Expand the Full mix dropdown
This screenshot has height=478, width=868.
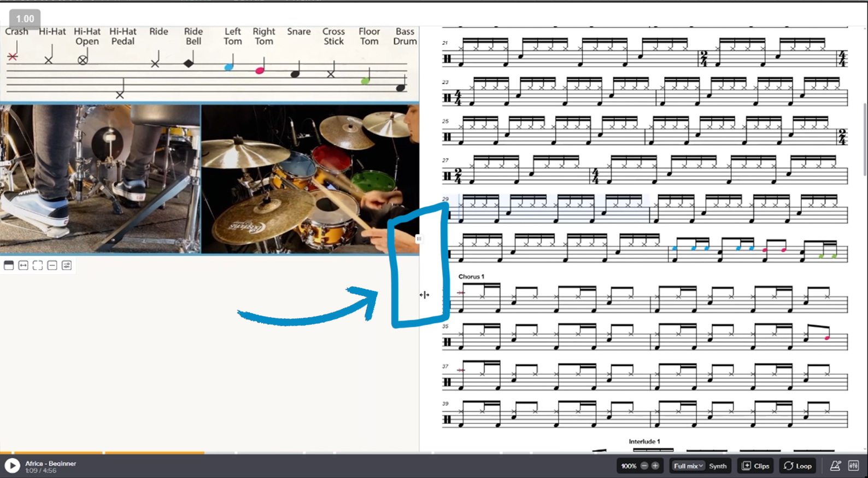(688, 466)
